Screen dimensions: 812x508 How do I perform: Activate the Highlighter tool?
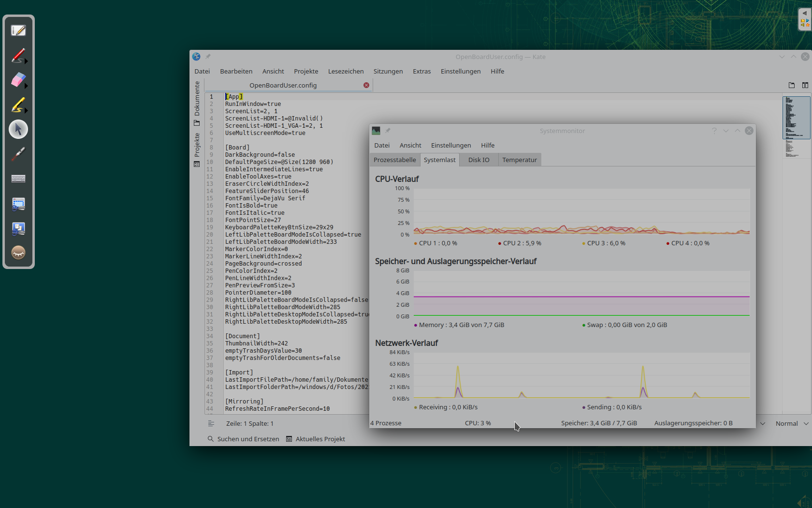point(18,105)
